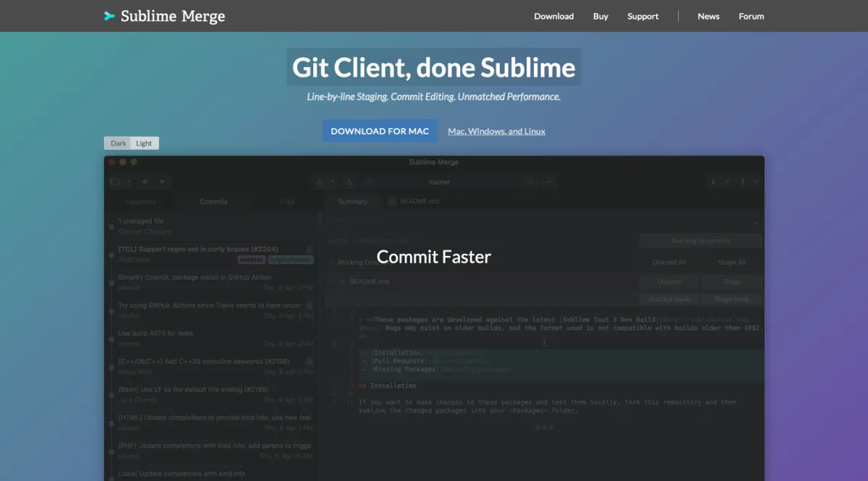Click the Stage All button
868x481 pixels.
click(731, 262)
